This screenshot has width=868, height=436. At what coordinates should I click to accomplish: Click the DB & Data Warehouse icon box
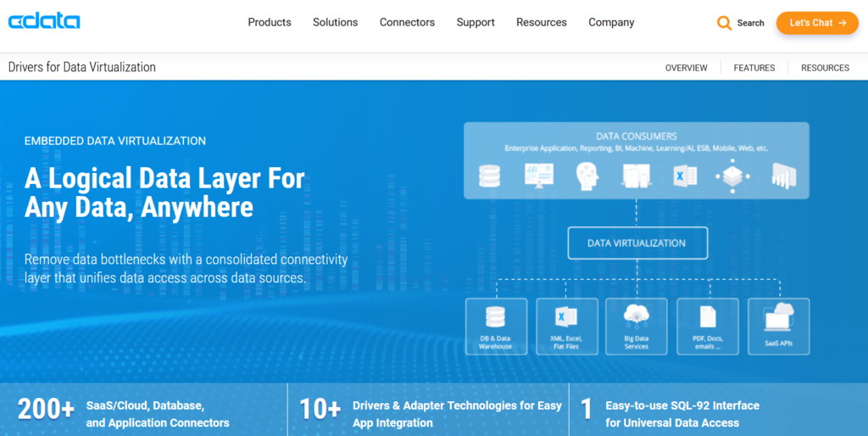coord(496,327)
